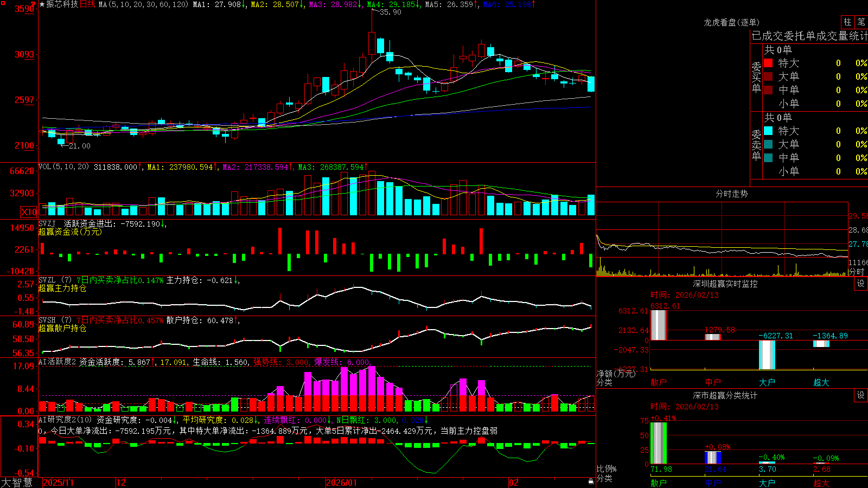The width and height of the screenshot is (868, 488).
Task: Click the MA(5,10,20,30,60,120) indicator parameters
Action: click(x=143, y=4)
